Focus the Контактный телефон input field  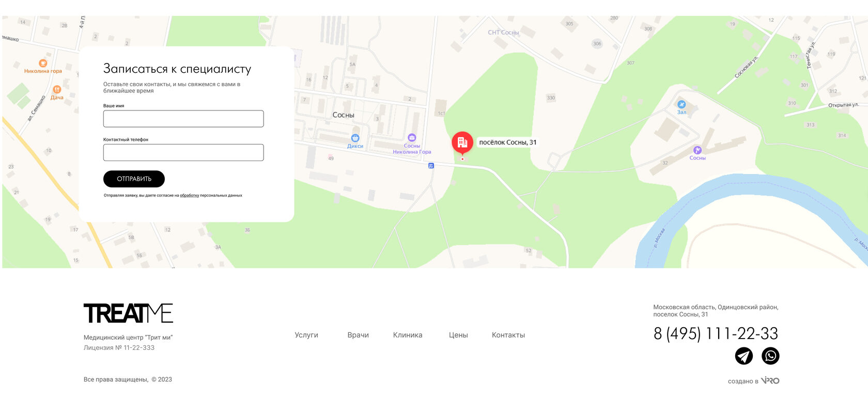pos(183,152)
